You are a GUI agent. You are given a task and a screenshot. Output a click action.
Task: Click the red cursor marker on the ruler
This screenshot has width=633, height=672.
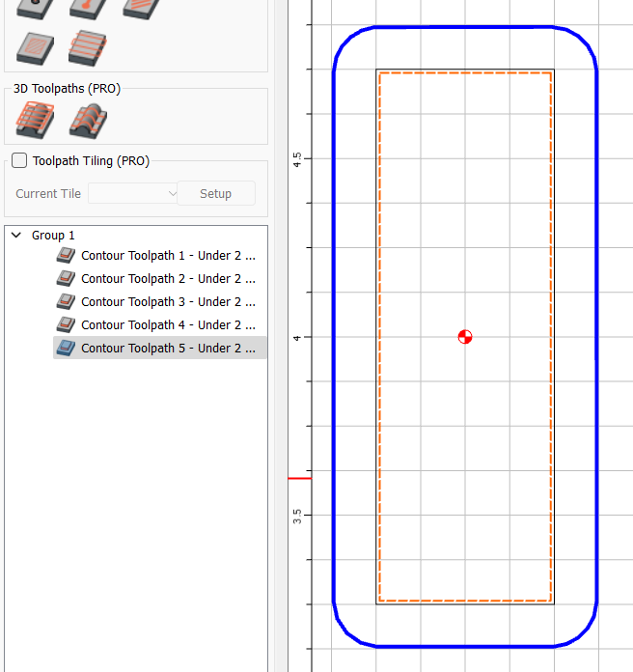pyautogui.click(x=300, y=478)
